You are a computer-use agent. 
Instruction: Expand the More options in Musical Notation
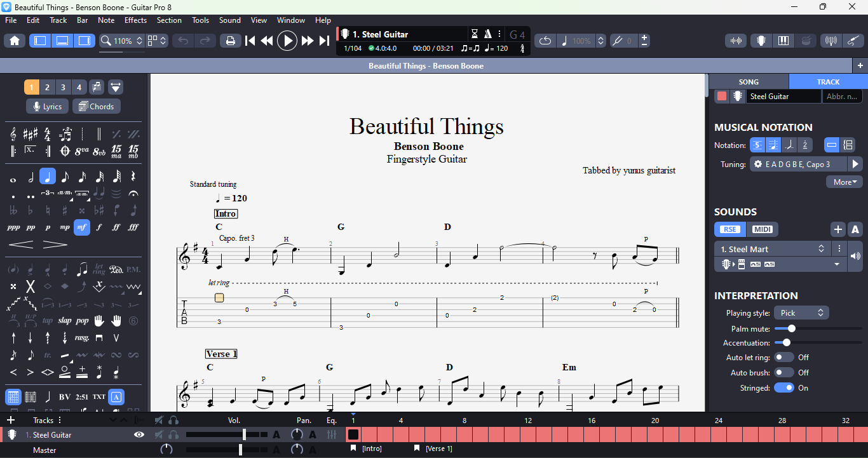844,182
